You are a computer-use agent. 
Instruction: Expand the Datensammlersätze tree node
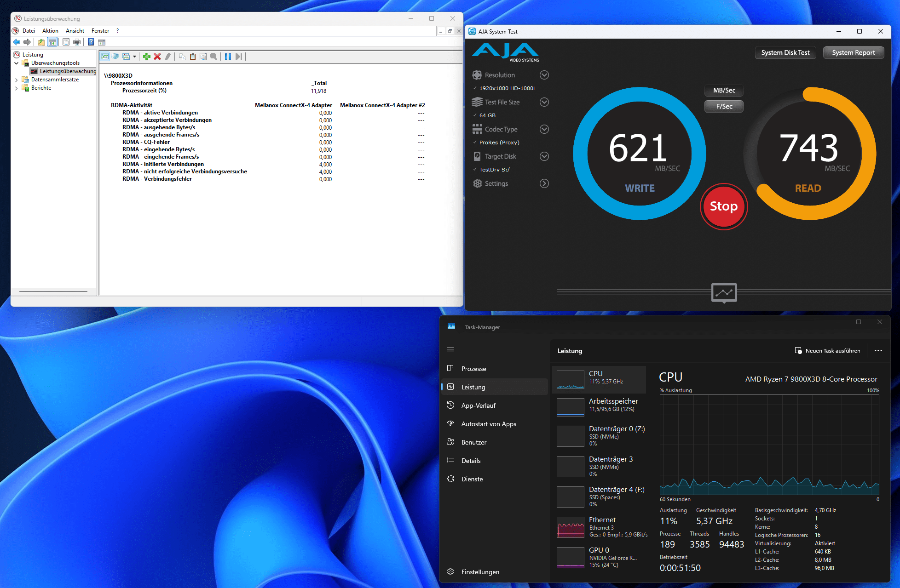click(x=17, y=80)
